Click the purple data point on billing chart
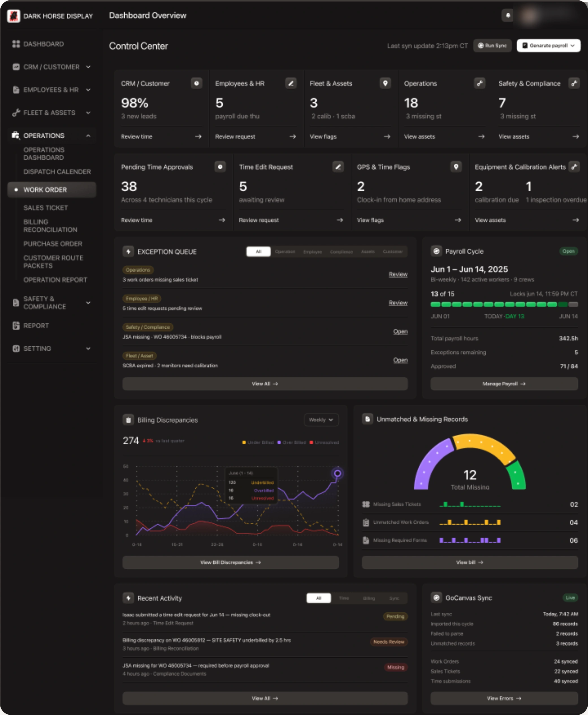This screenshot has width=588, height=715. 337,473
